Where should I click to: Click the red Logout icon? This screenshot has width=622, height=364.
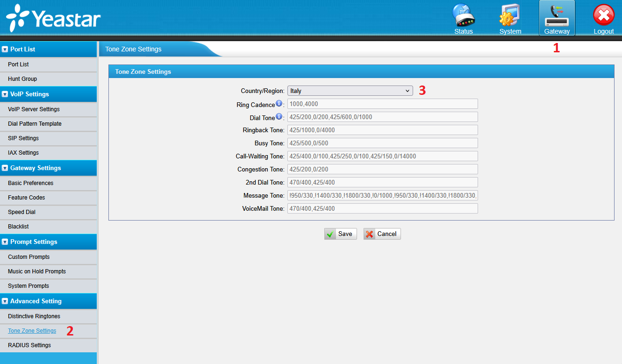click(603, 19)
